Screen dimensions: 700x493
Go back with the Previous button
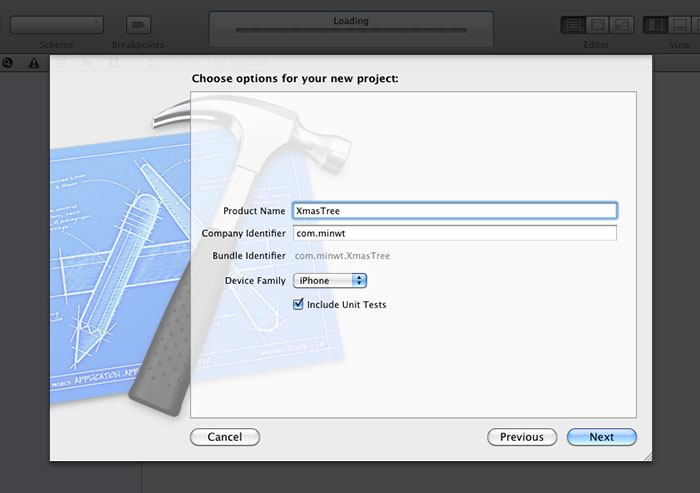pos(522,437)
